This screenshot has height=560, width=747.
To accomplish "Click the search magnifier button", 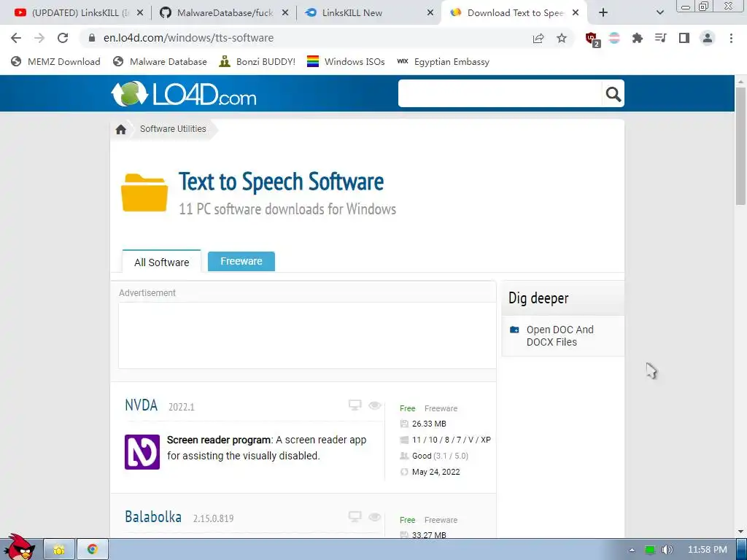I will click(613, 94).
